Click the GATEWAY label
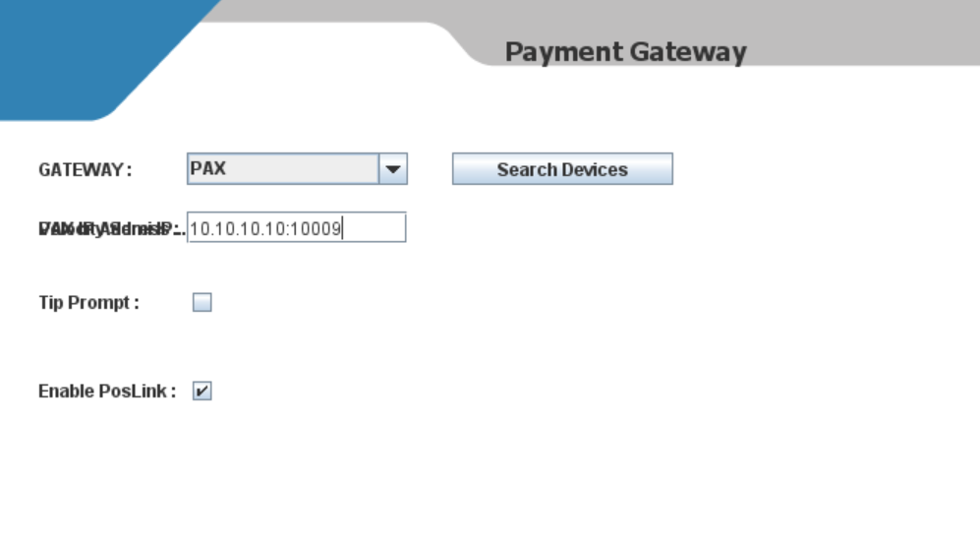The width and height of the screenshot is (980, 544). [x=85, y=170]
